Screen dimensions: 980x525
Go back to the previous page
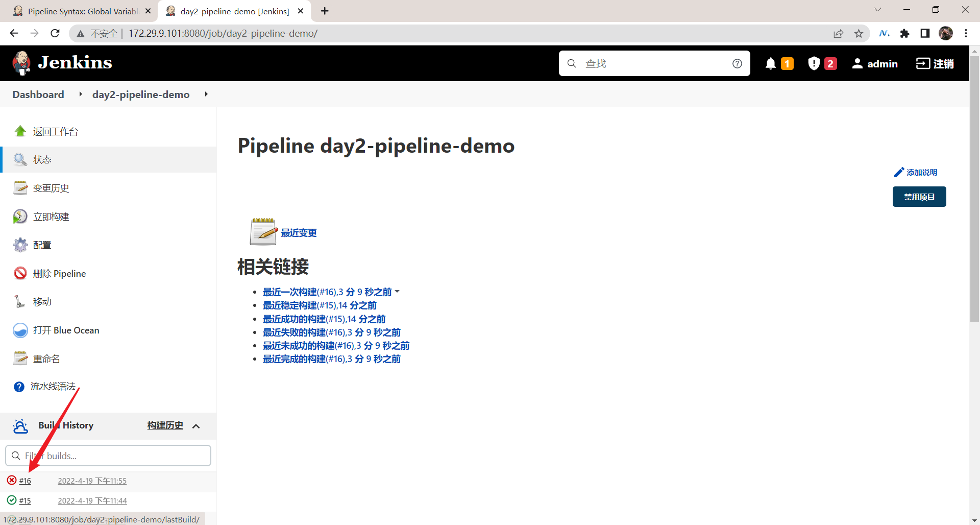pos(14,33)
